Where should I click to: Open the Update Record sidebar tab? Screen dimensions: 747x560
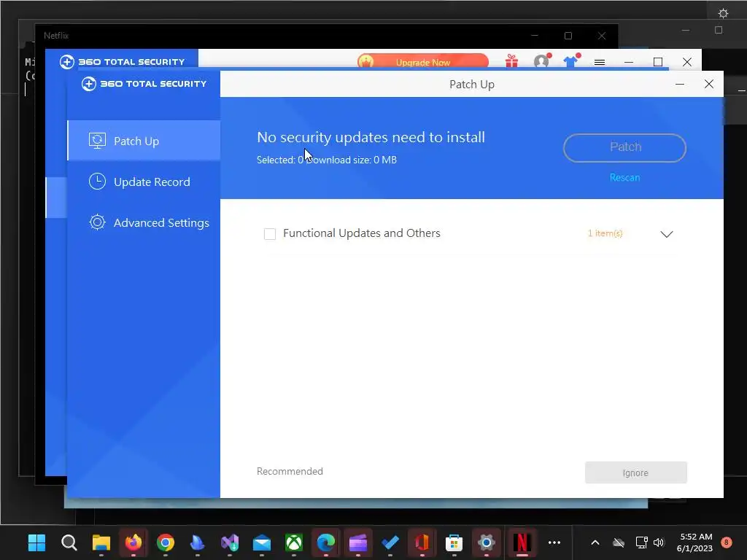coord(144,182)
